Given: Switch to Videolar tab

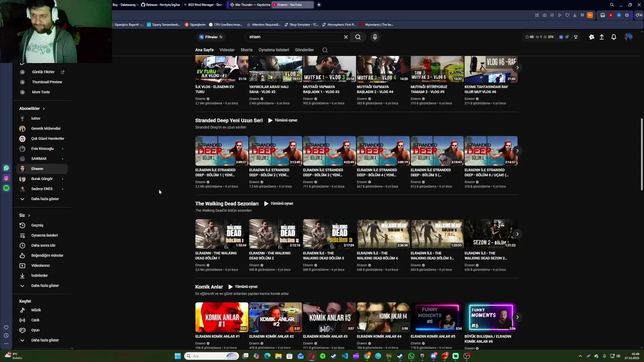Looking at the screenshot, I should [227, 50].
